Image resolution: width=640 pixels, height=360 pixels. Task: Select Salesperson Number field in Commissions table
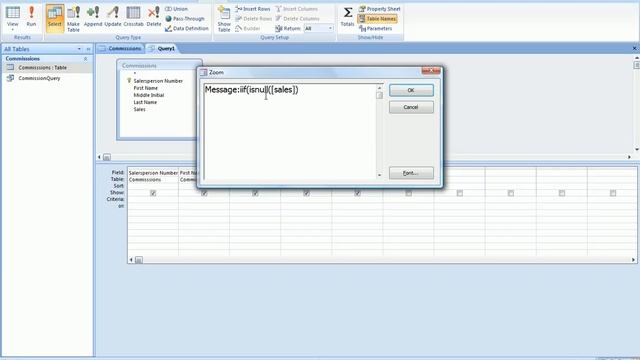[x=158, y=81]
